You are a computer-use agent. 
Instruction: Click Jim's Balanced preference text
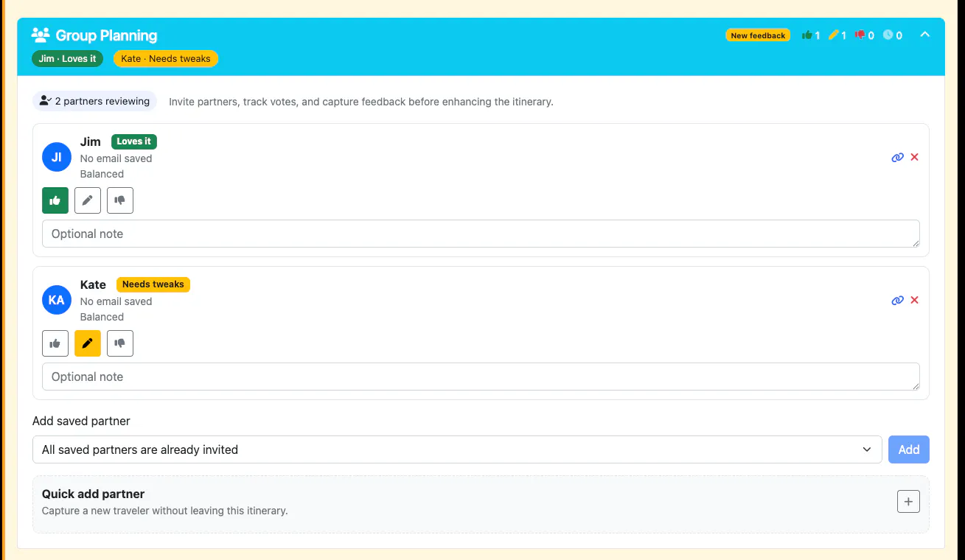point(102,174)
